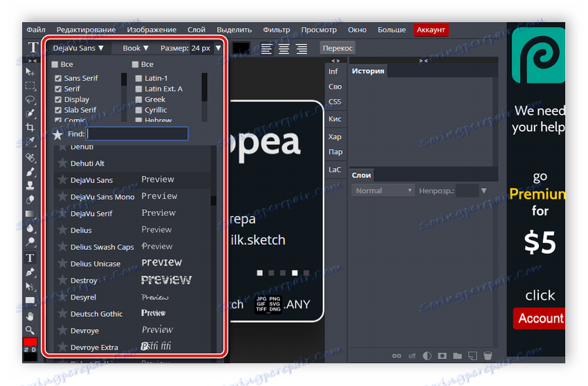Screen dimensions: 588x386
Task: Select the Pen tool
Action: pos(30,273)
